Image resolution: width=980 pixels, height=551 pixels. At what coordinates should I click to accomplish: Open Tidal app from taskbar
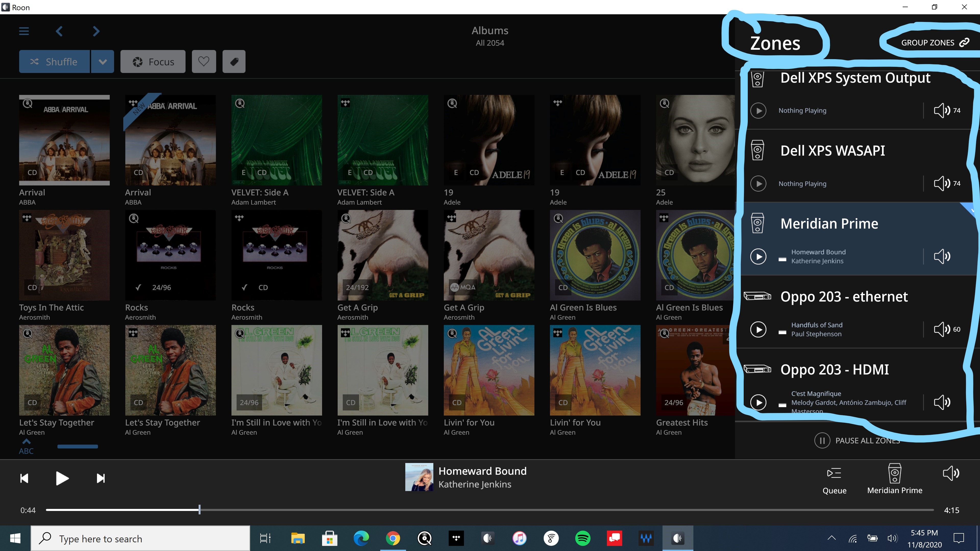[x=456, y=539]
